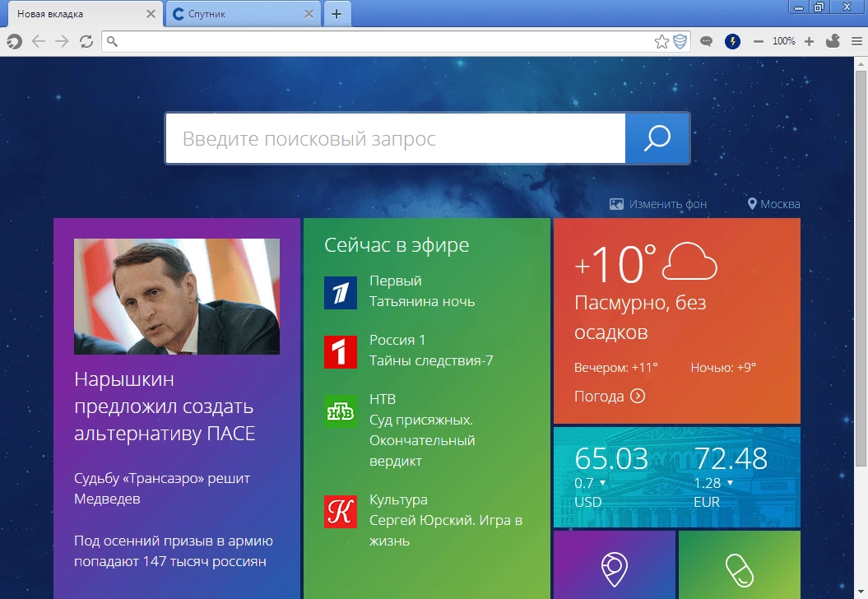
Task: Click Вечером: +11° forecast text
Action: pyautogui.click(x=616, y=368)
